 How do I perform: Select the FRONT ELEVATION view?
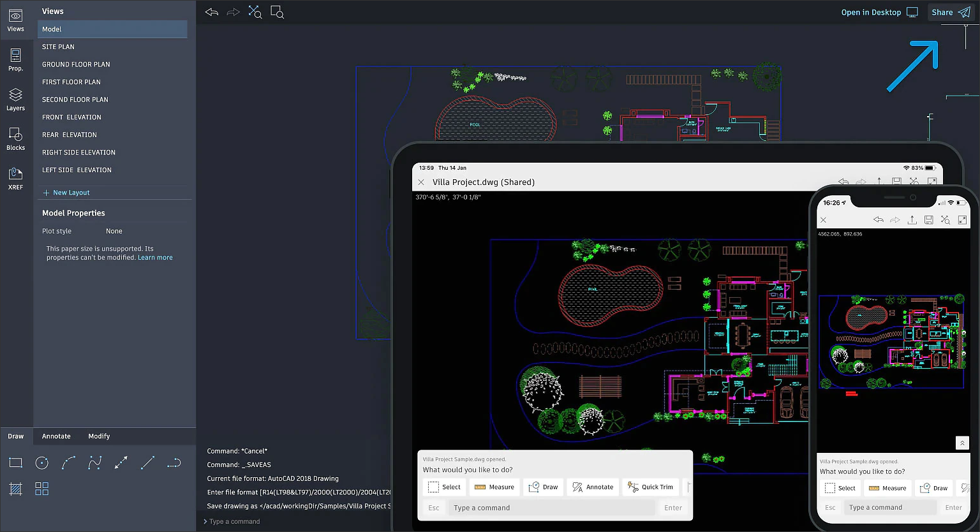[71, 117]
